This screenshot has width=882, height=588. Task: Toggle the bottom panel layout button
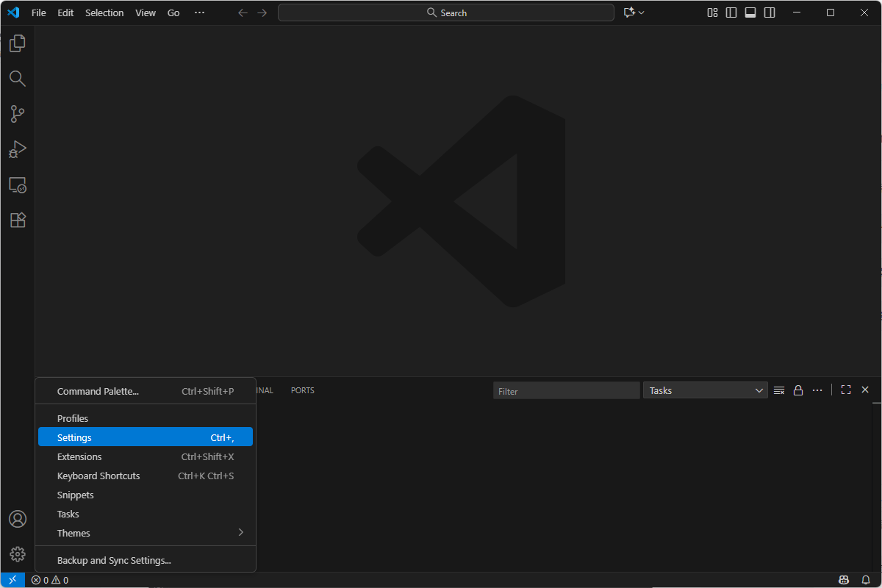pos(750,12)
